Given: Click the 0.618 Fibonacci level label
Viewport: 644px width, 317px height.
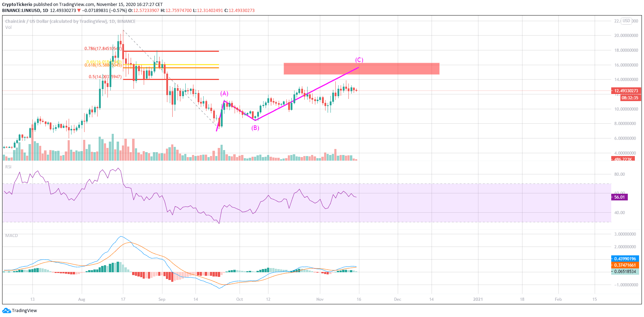Looking at the screenshot, I should [x=103, y=65].
